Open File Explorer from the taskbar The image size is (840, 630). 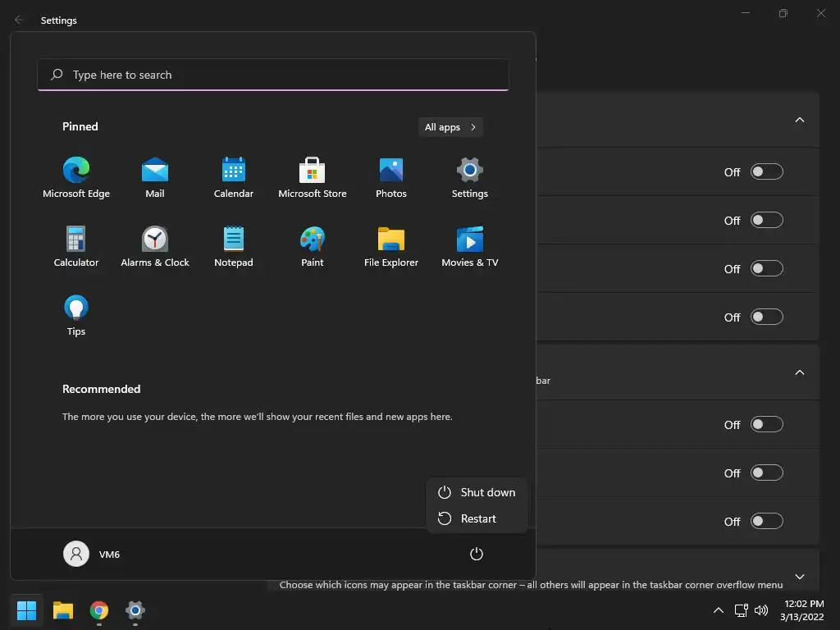tap(62, 610)
